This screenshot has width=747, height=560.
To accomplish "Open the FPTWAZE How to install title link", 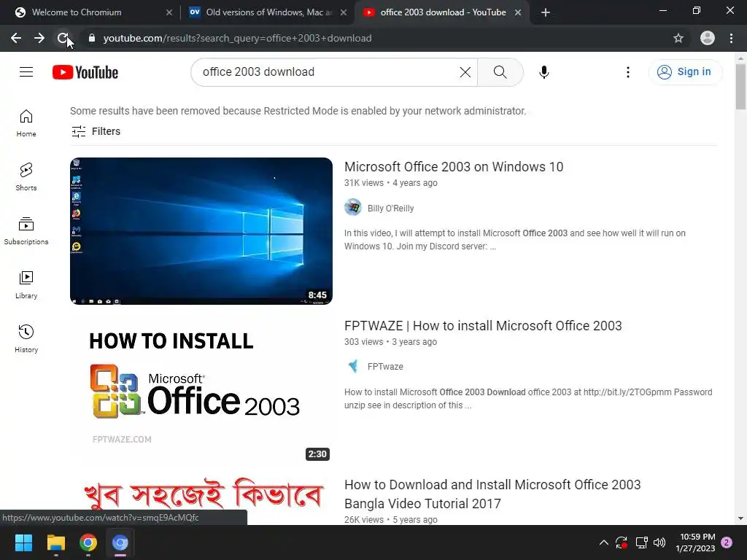I will [x=483, y=326].
